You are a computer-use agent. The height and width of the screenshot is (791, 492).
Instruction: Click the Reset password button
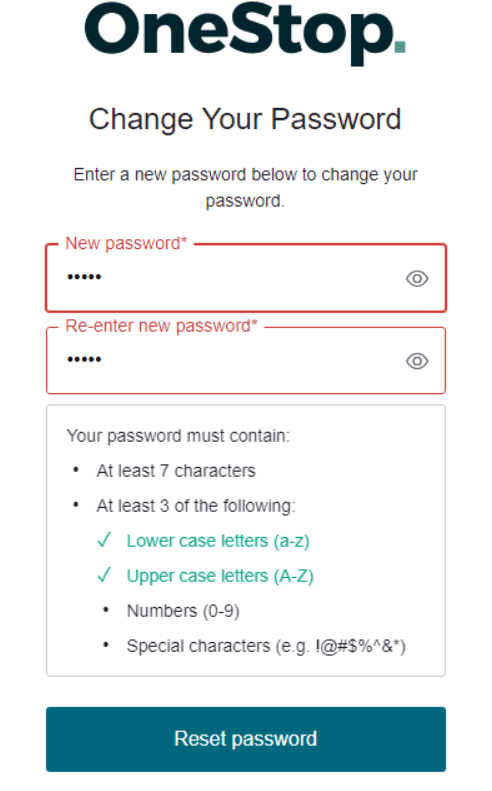[x=246, y=739]
